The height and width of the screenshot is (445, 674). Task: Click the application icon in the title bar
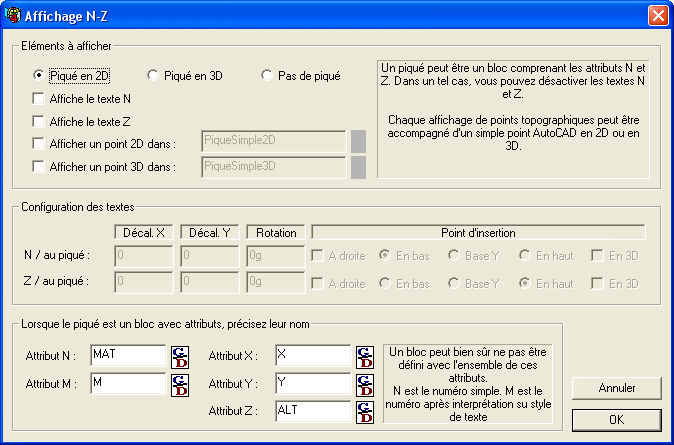(x=14, y=15)
